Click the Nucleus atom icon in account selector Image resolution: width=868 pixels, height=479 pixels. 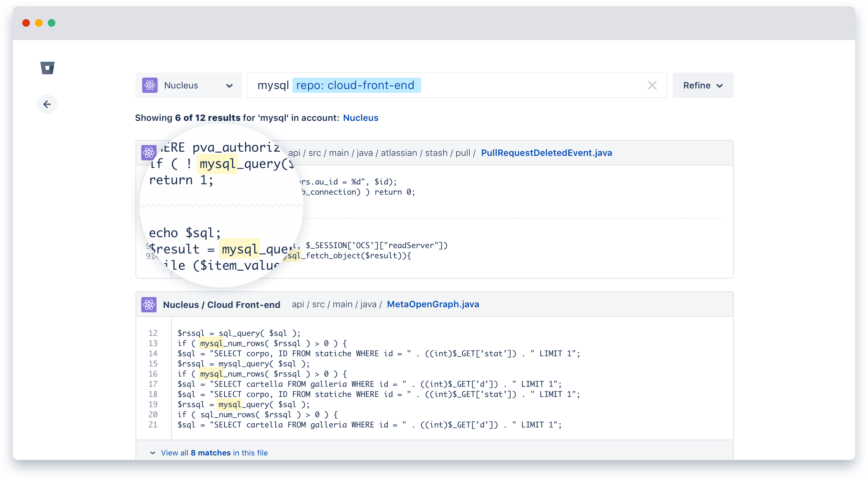pyautogui.click(x=150, y=85)
